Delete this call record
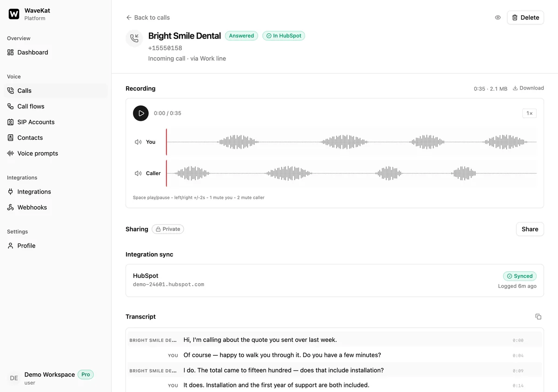The image size is (558, 392). click(x=525, y=18)
